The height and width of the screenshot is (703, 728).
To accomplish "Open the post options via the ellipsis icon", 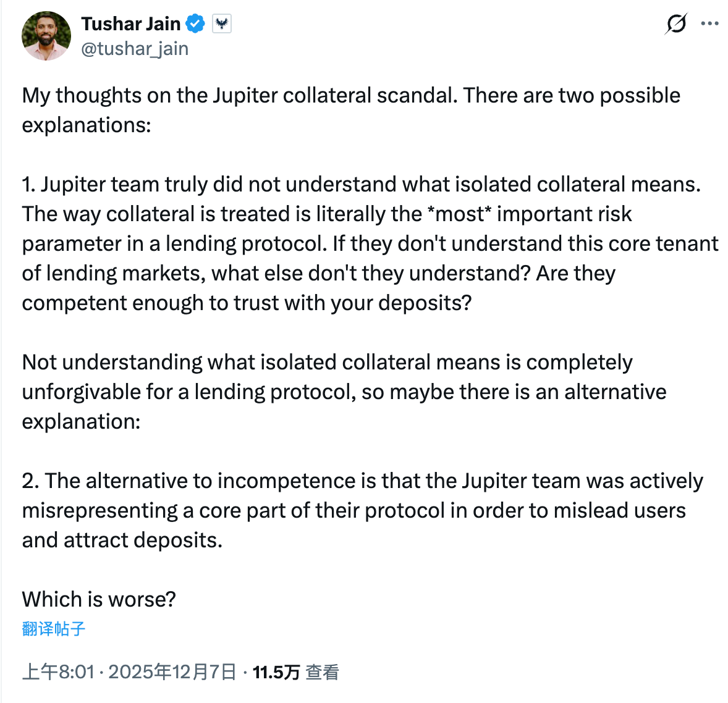I will coord(709,23).
